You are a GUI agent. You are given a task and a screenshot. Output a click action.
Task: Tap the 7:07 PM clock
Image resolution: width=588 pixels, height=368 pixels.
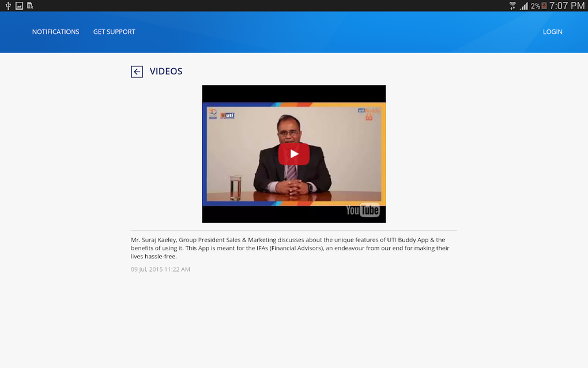point(567,6)
